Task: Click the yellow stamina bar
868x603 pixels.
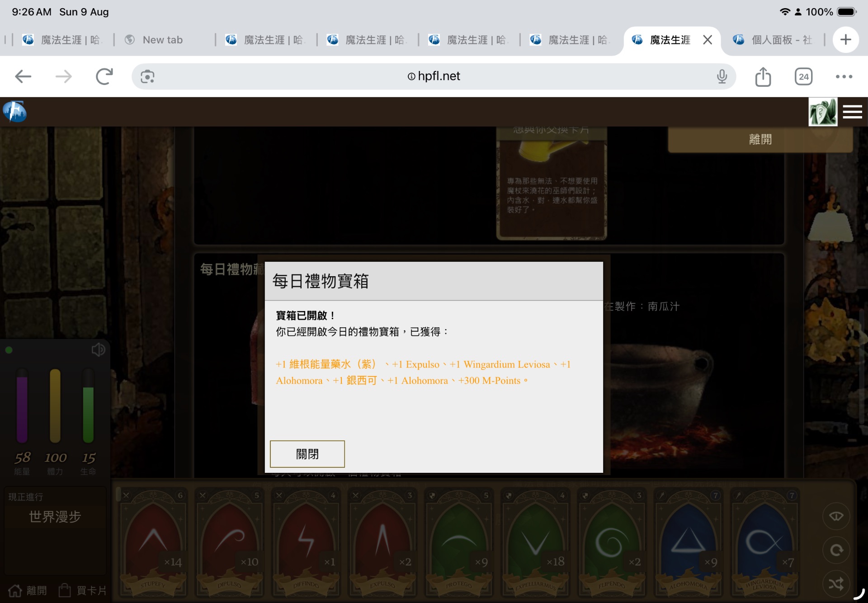Action: coord(55,405)
